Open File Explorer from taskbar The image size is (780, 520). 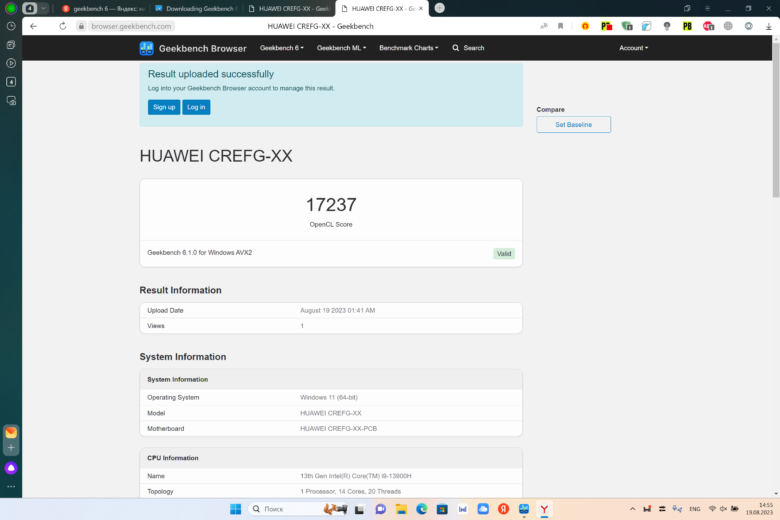(401, 509)
